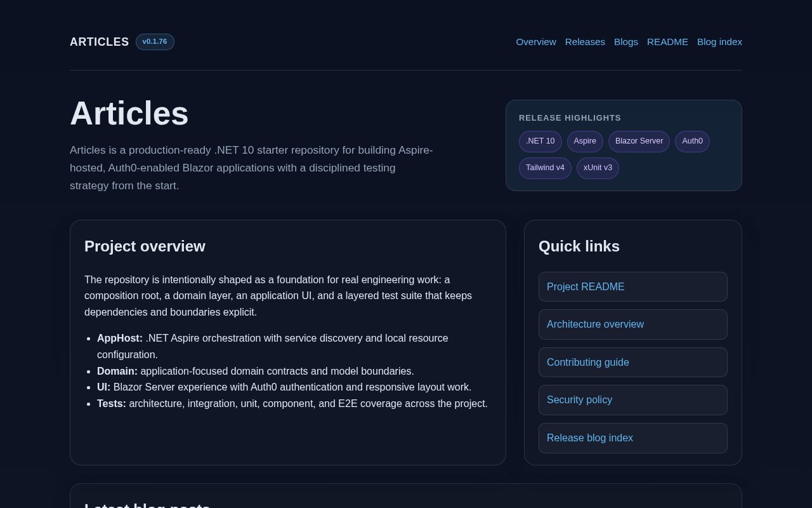
Task: Click the UI bullet about Blazor Server
Action: [x=284, y=387]
